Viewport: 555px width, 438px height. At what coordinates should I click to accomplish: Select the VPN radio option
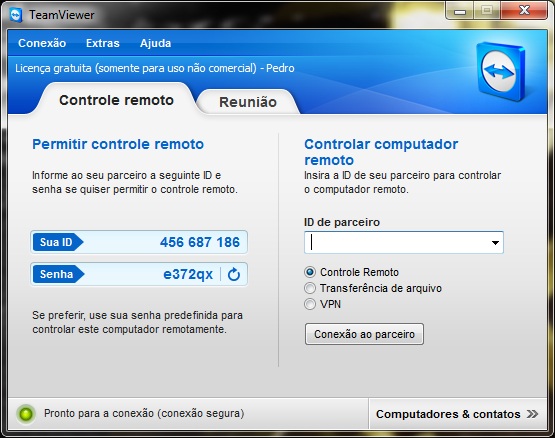pyautogui.click(x=310, y=304)
